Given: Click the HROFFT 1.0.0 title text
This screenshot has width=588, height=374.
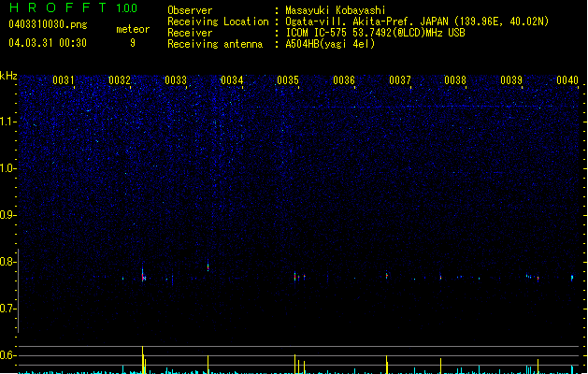Looking at the screenshot, I should (74, 7).
